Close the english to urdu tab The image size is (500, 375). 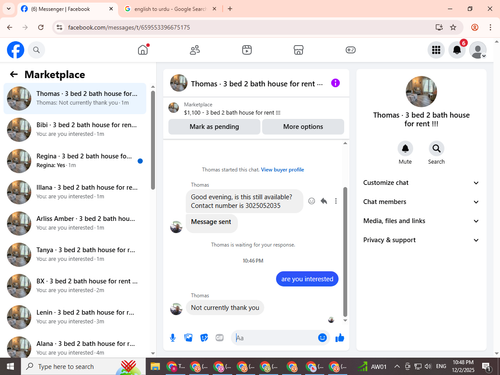click(214, 9)
